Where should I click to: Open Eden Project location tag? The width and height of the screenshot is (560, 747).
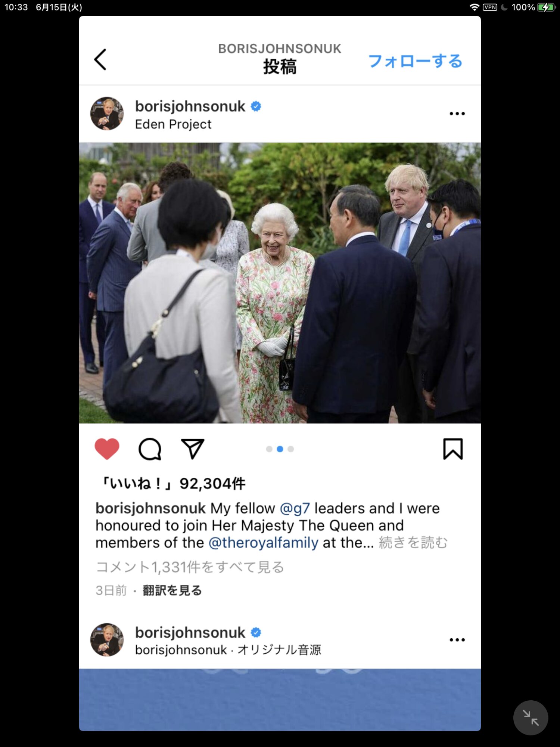[x=173, y=124]
